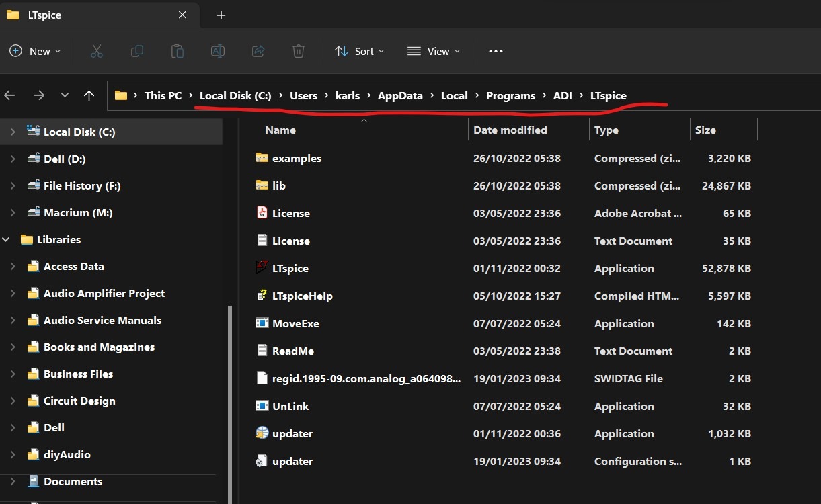Expand the Circuit Design library
Image resolution: width=821 pixels, height=504 pixels.
(13, 401)
